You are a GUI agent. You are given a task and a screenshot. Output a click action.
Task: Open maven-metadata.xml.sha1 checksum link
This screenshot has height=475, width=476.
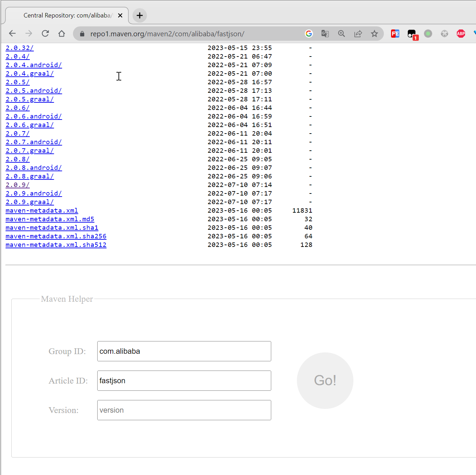click(52, 228)
